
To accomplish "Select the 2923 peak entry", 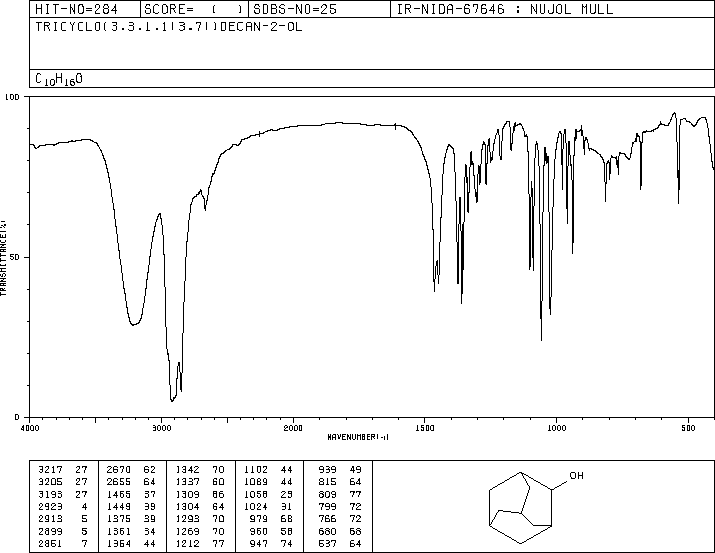I will click(x=63, y=506).
